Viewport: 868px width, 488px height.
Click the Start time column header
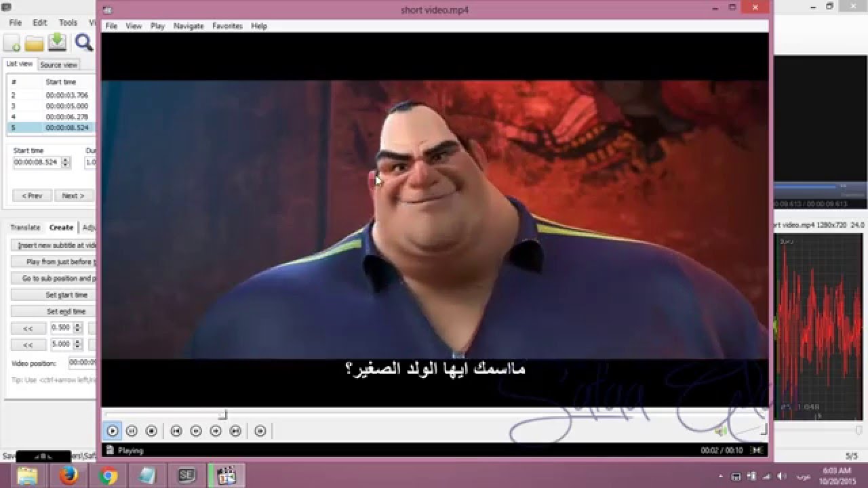pyautogui.click(x=61, y=82)
